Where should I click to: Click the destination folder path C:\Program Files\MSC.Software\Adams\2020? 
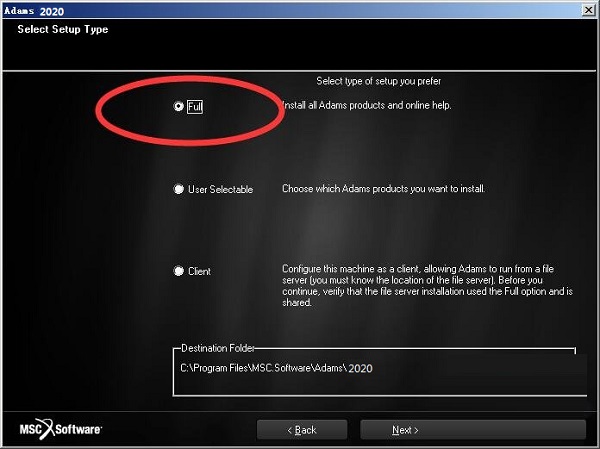click(x=276, y=368)
